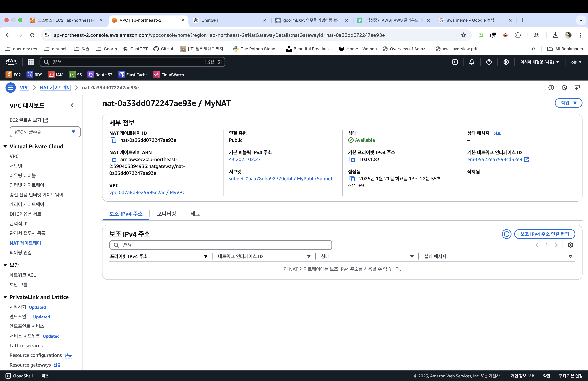Collapse the PrivateLink and Lattice section
588x381 pixels.
[x=5, y=297]
